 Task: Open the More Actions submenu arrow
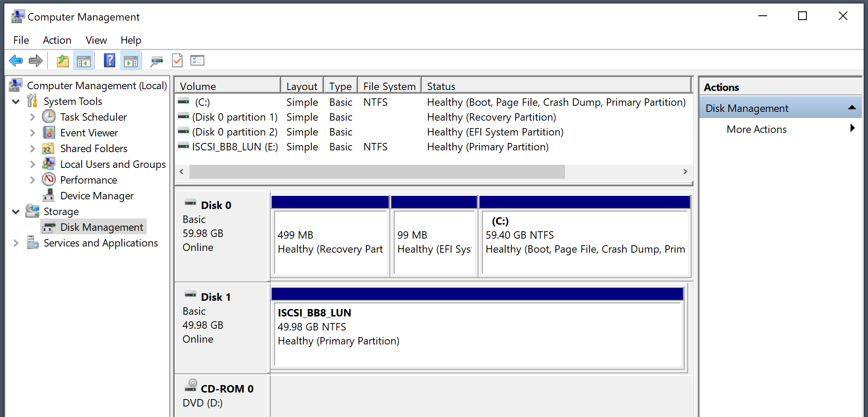coord(852,128)
